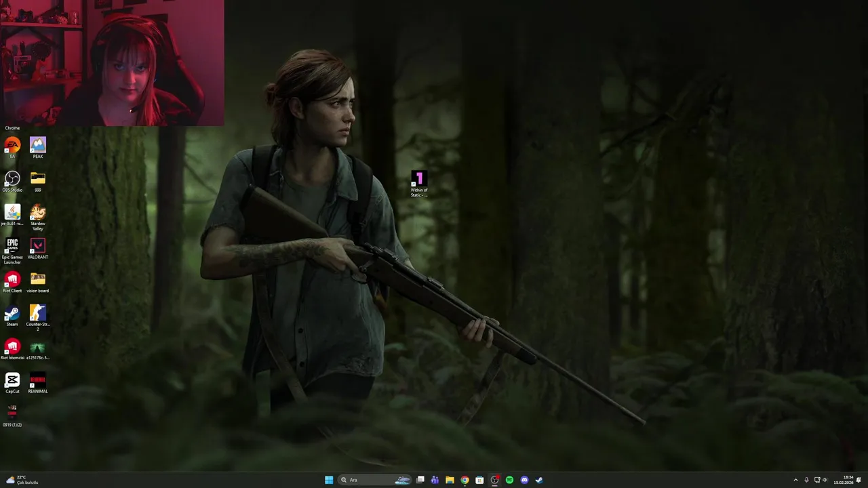Open File Explorer from the taskbar

(450, 480)
